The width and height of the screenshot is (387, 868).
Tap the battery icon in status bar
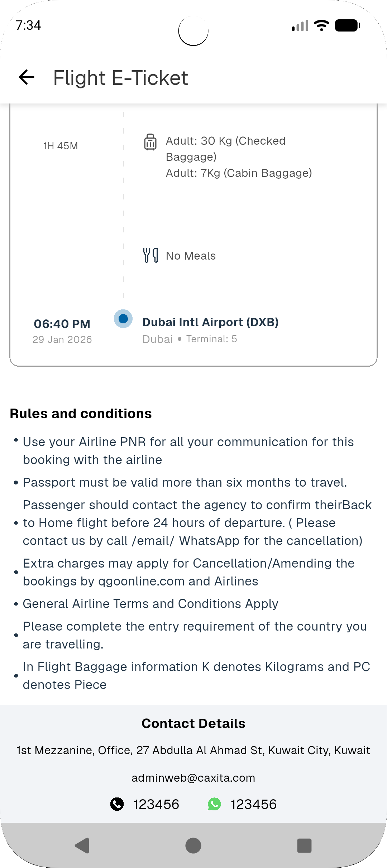pyautogui.click(x=347, y=26)
